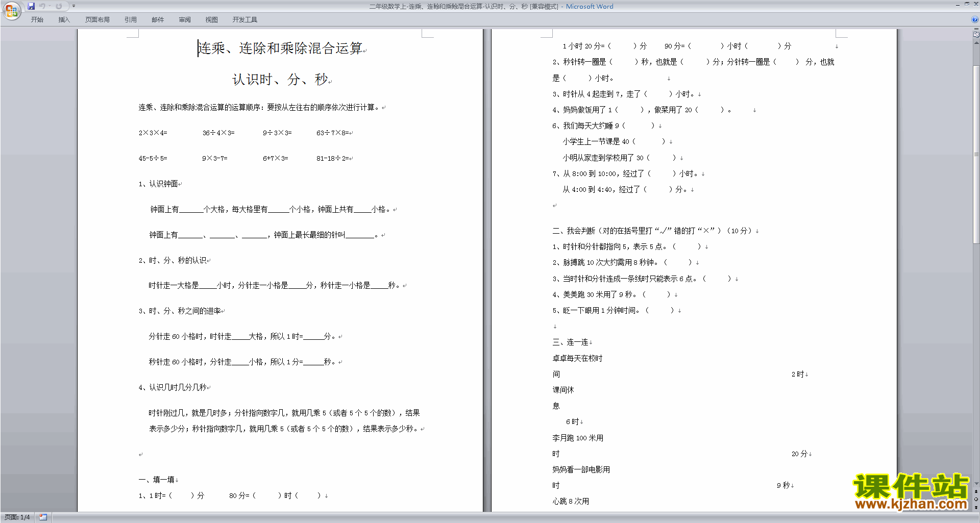The width and height of the screenshot is (980, 523).
Task: Click the text 妈妈看一部电影用
Action: [x=581, y=469]
